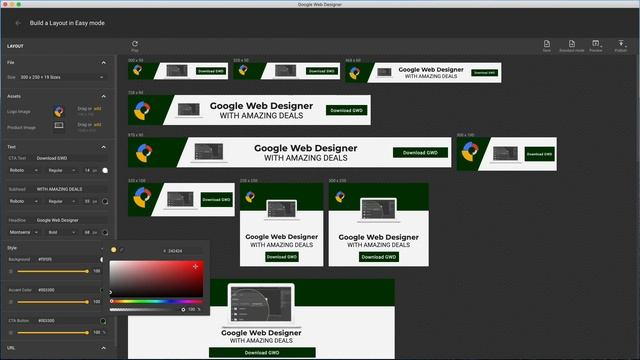Click the Background opacity slider
The width and height of the screenshot is (640, 360).
pyautogui.click(x=52, y=271)
